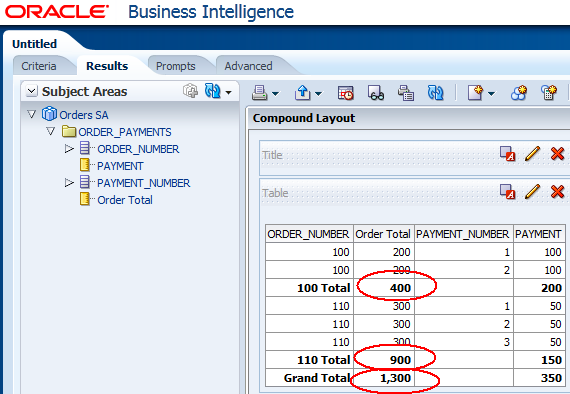Click the new calculated item icon
This screenshot has width=570, height=394.
coord(549,93)
